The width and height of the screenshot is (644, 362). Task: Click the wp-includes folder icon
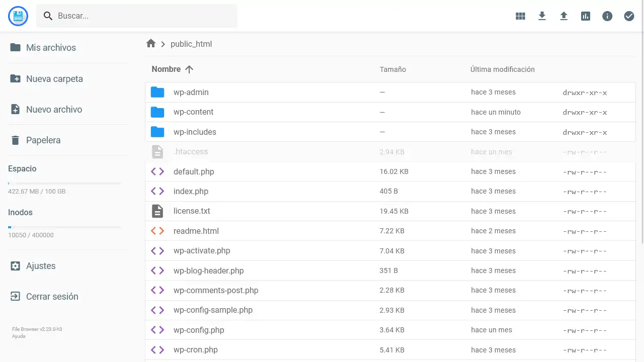(x=157, y=132)
